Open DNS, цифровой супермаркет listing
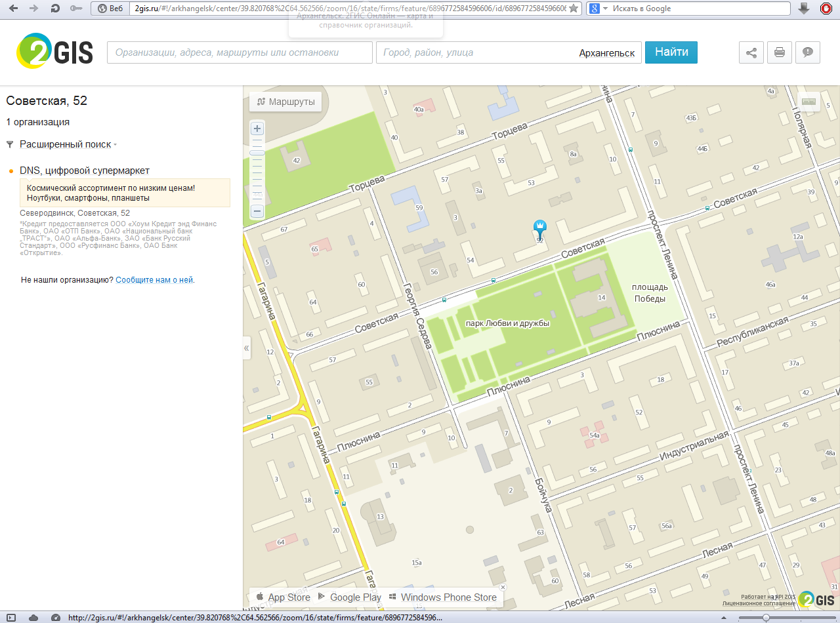The image size is (840, 623). tap(85, 171)
